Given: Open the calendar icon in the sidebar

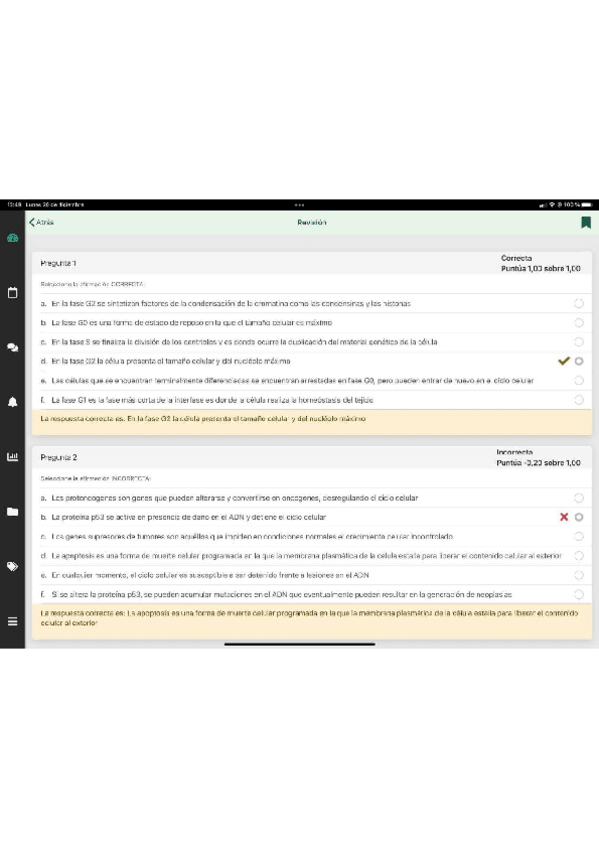Looking at the screenshot, I should tap(12, 293).
